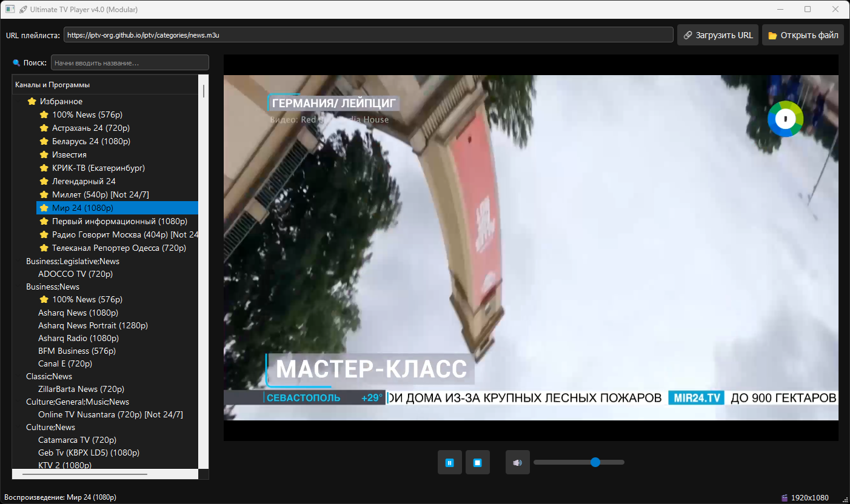Click the star beside Мир 24 (1080p)
Screen dimensions: 850x504
[x=44, y=208]
